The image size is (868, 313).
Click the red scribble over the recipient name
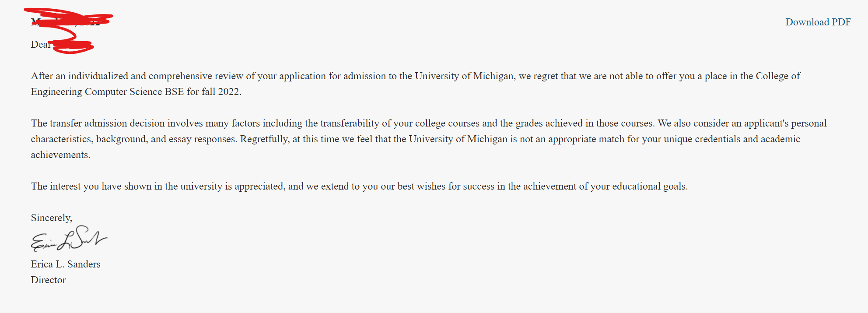72,46
